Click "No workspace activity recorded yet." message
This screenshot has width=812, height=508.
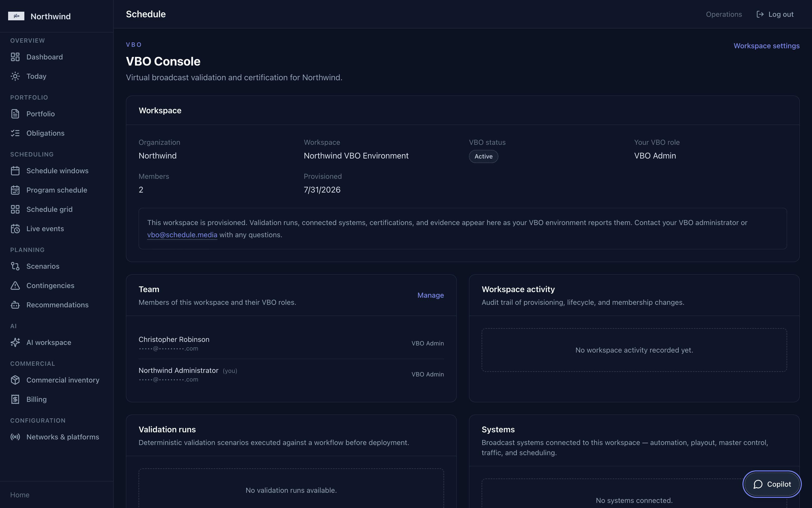[634, 350]
